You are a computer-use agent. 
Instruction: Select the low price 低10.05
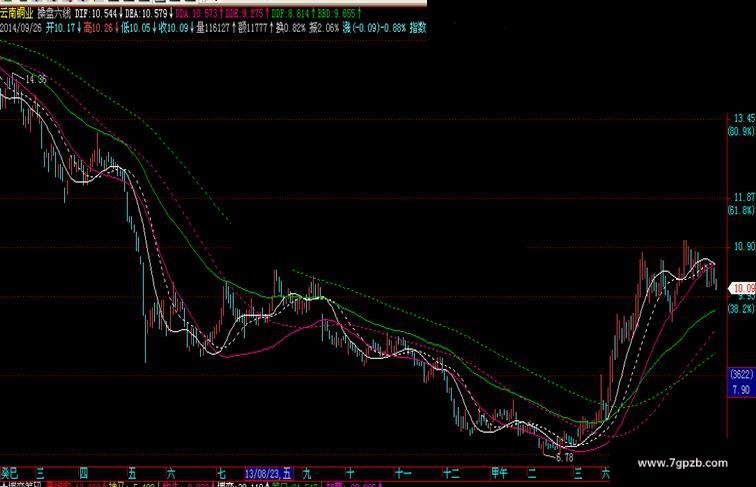tap(136, 28)
